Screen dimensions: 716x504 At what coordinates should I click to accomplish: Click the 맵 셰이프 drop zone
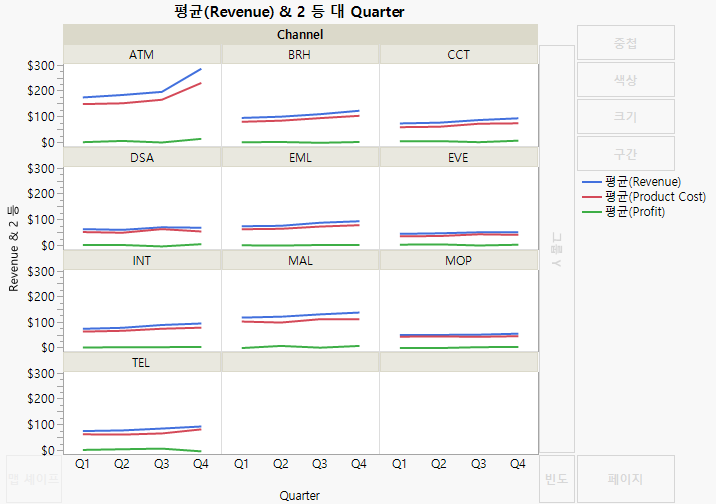pos(34,479)
